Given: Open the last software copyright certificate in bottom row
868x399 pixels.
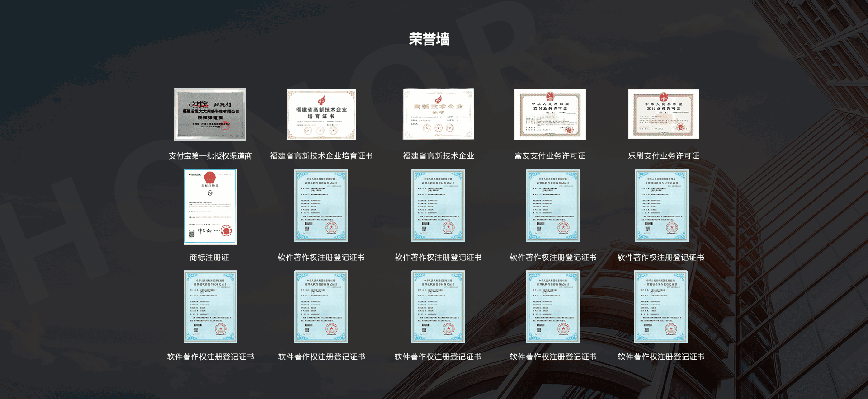Looking at the screenshot, I should (660, 307).
